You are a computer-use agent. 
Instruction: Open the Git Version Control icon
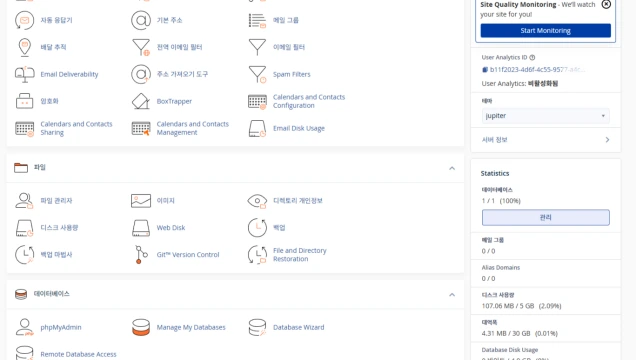click(141, 255)
